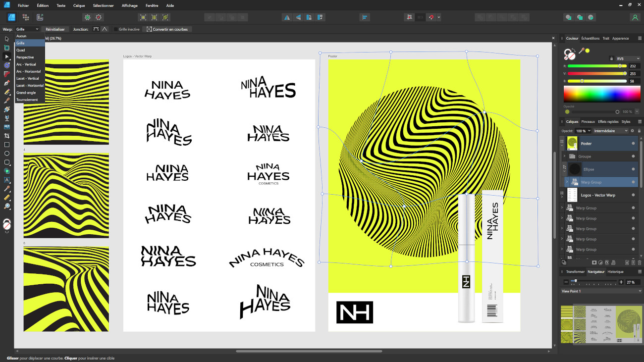Select the Ellipse shape tool
The height and width of the screenshot is (362, 644).
7,154
